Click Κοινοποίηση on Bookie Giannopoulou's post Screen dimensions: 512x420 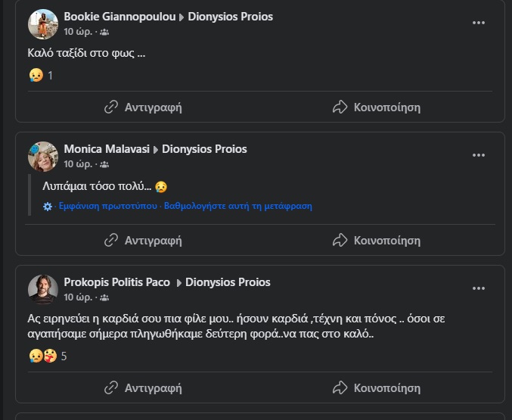(376, 107)
